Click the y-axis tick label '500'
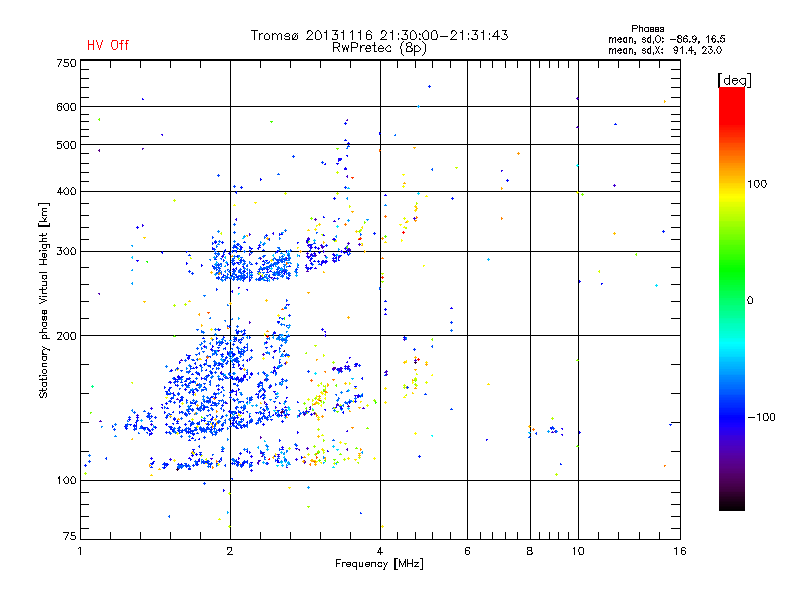Image resolution: width=800 pixels, height=600 pixels. (66, 145)
